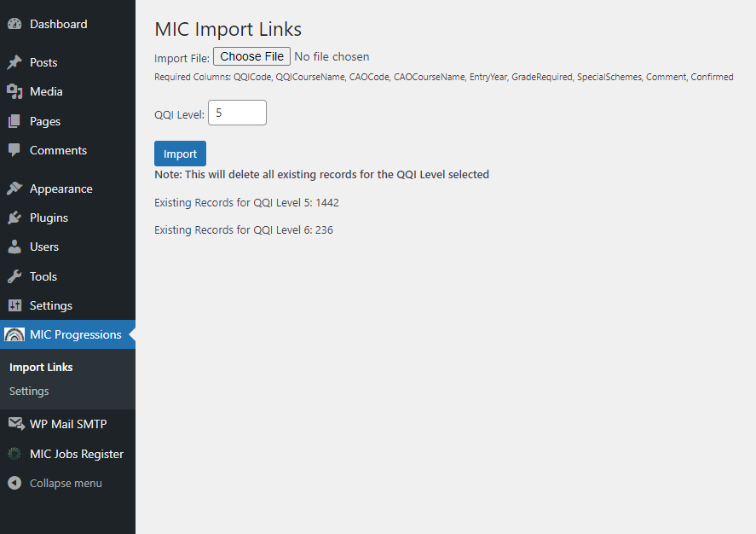This screenshot has height=534, width=756.
Task: Click the Comments speech bubble icon
Action: [x=14, y=150]
